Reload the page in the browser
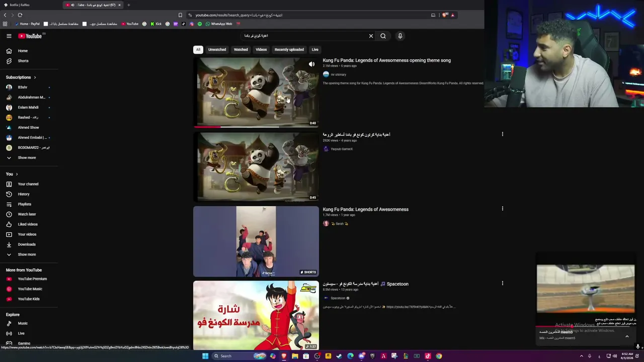644x362 pixels. tap(20, 15)
